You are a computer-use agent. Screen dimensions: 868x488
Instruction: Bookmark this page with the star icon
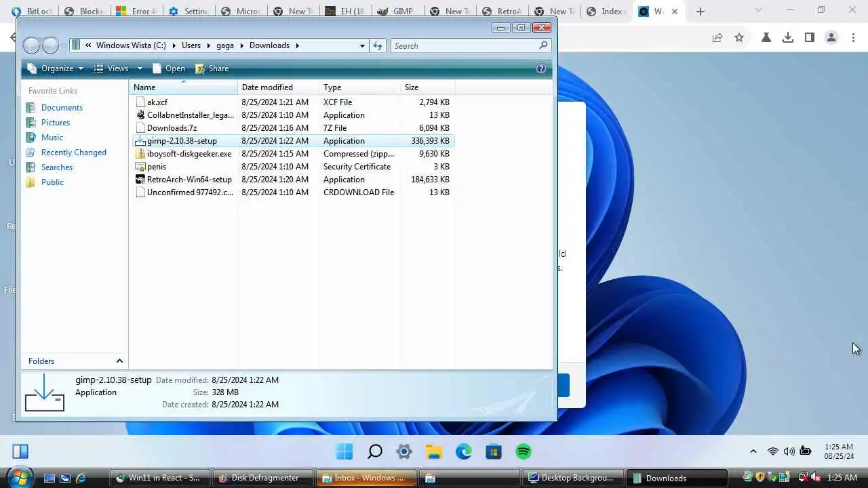[739, 38]
